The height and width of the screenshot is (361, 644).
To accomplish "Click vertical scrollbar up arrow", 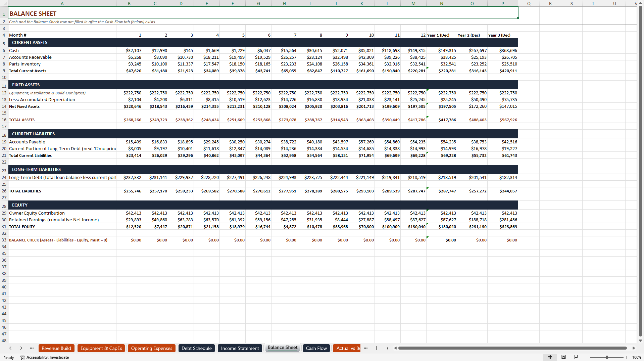I will (640, 3).
